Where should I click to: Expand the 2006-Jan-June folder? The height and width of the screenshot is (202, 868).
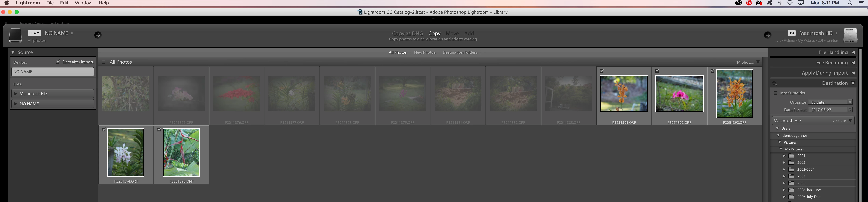click(784, 190)
